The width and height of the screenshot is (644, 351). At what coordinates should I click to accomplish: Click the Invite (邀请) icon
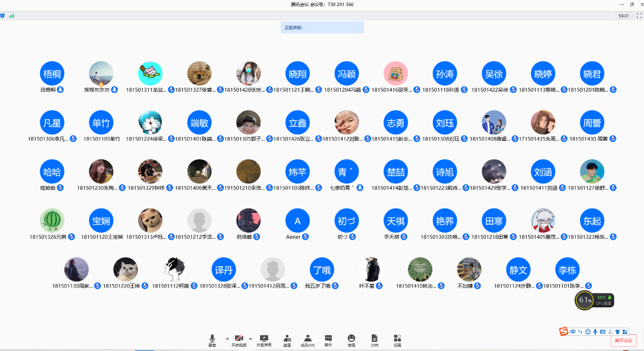pyautogui.click(x=287, y=340)
